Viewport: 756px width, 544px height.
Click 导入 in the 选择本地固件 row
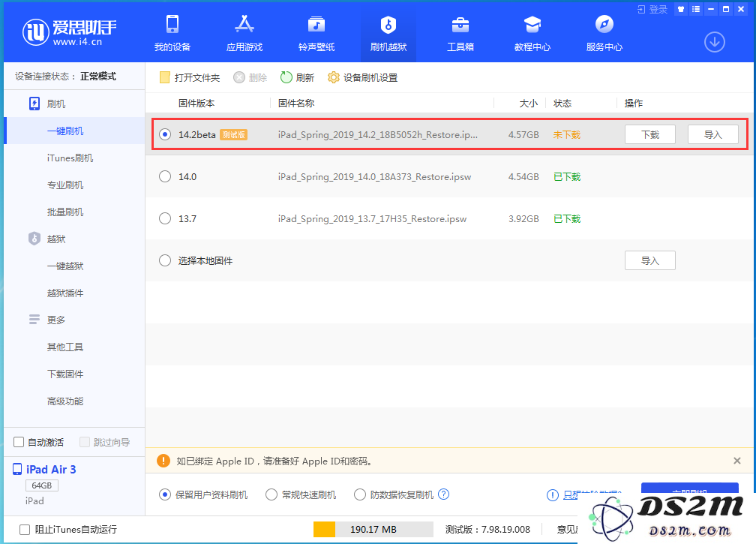click(x=650, y=260)
